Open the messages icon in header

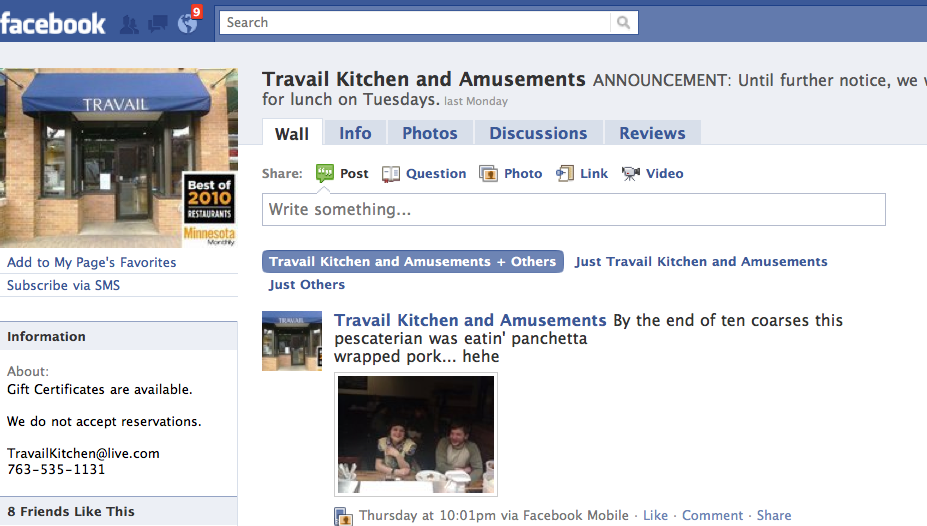(158, 24)
